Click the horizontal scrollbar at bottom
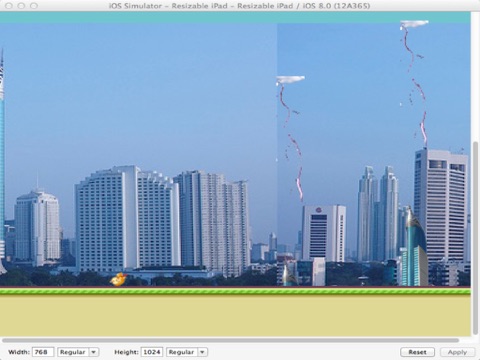480x360 pixels. tap(231, 340)
